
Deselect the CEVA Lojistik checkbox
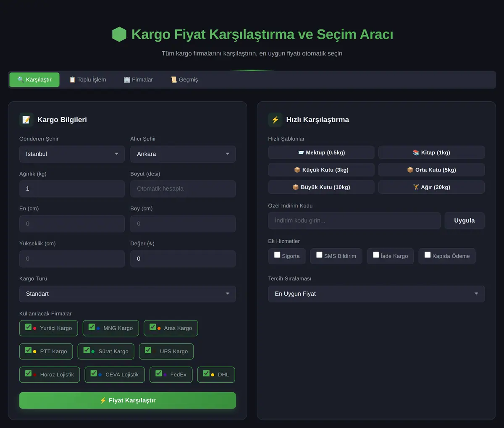coord(94,373)
